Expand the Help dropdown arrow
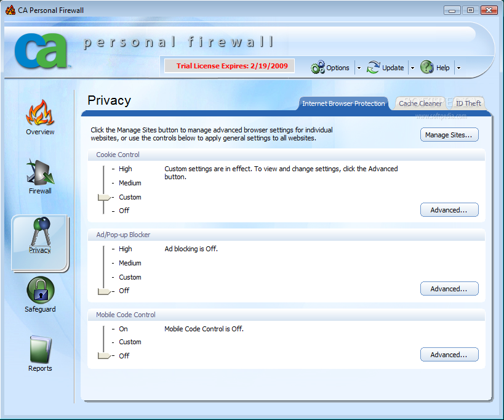This screenshot has height=420, width=504. click(x=458, y=68)
